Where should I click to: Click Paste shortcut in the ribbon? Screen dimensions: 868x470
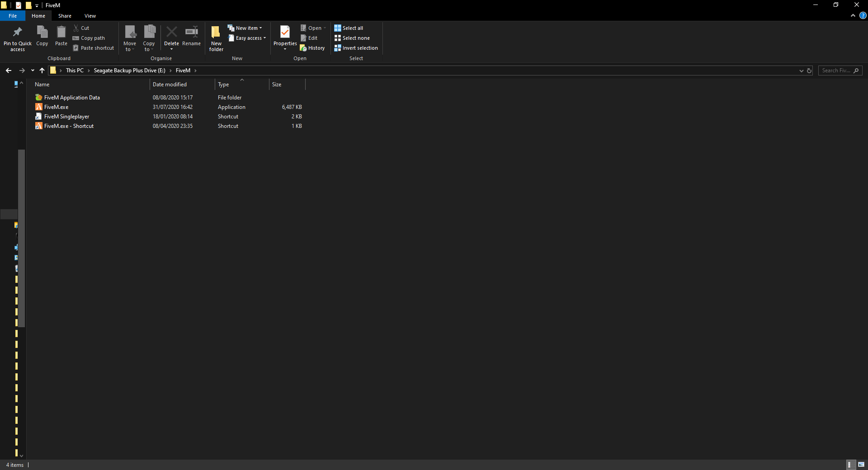94,48
